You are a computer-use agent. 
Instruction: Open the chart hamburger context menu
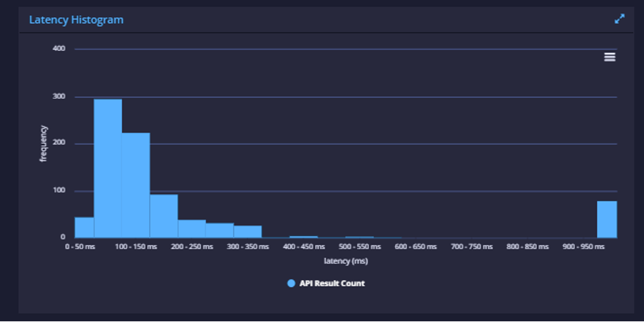[x=610, y=57]
